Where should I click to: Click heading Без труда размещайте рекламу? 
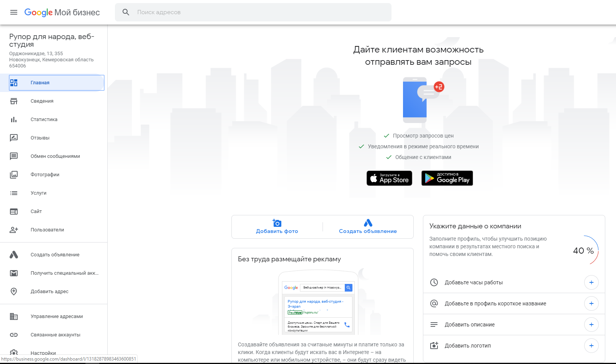tap(289, 259)
